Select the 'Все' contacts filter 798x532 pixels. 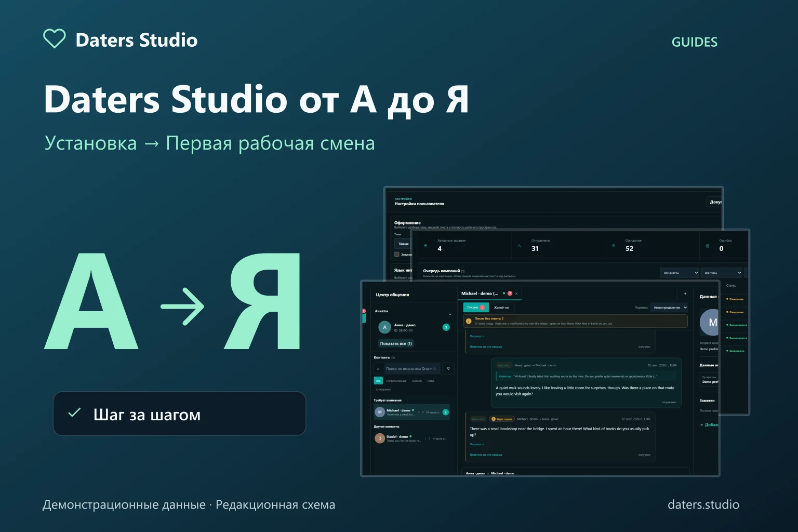(378, 381)
